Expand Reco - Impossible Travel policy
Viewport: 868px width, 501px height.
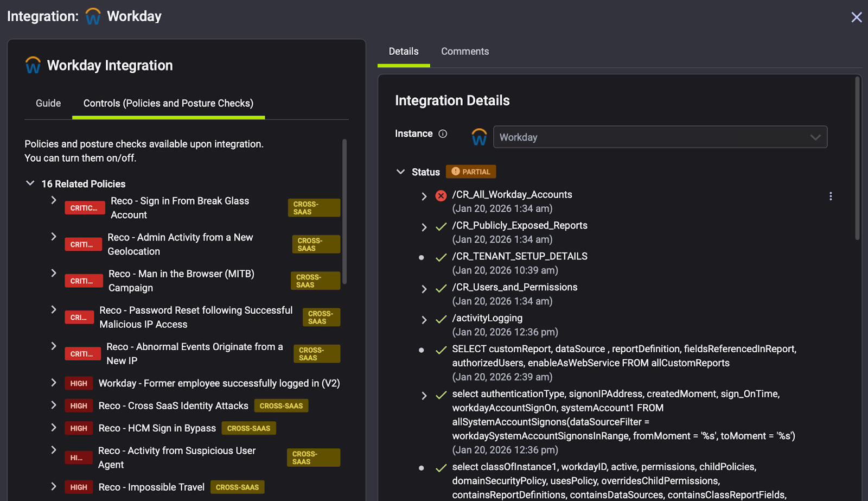click(54, 486)
